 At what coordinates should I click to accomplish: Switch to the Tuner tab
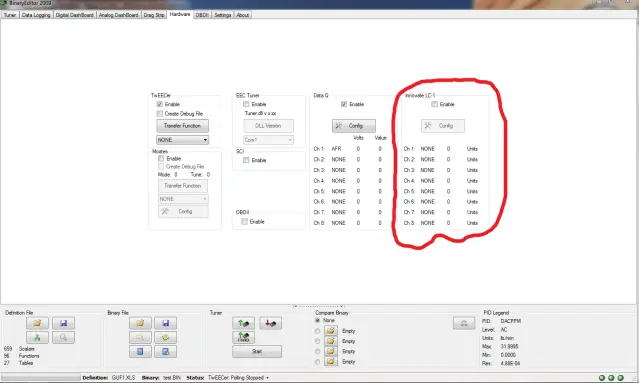coord(10,15)
